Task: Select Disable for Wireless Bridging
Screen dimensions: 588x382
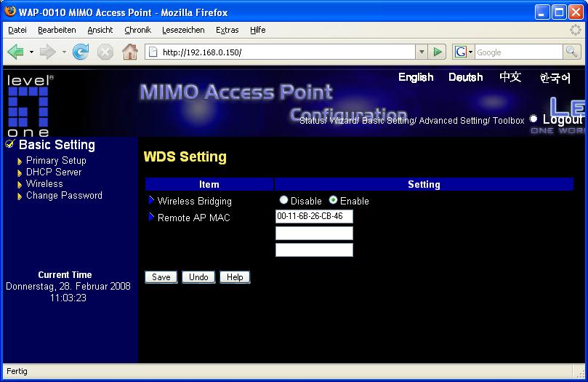Action: coord(284,200)
